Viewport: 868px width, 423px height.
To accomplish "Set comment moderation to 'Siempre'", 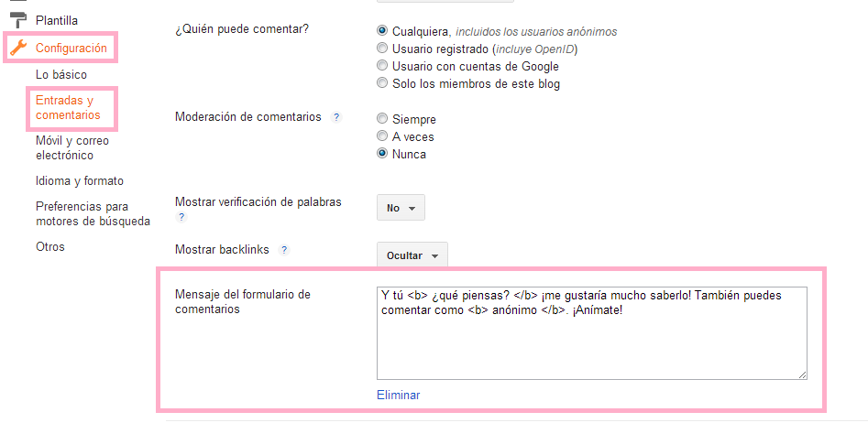I will click(x=382, y=119).
